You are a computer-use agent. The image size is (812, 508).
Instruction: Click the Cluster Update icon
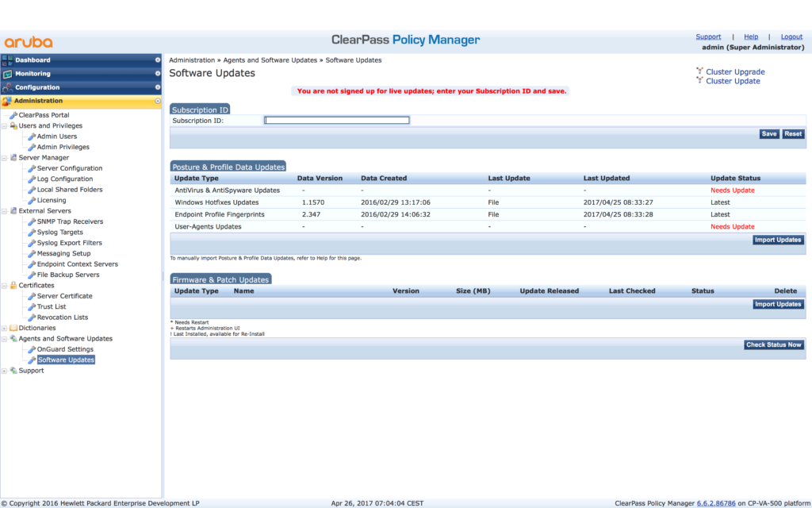(700, 81)
